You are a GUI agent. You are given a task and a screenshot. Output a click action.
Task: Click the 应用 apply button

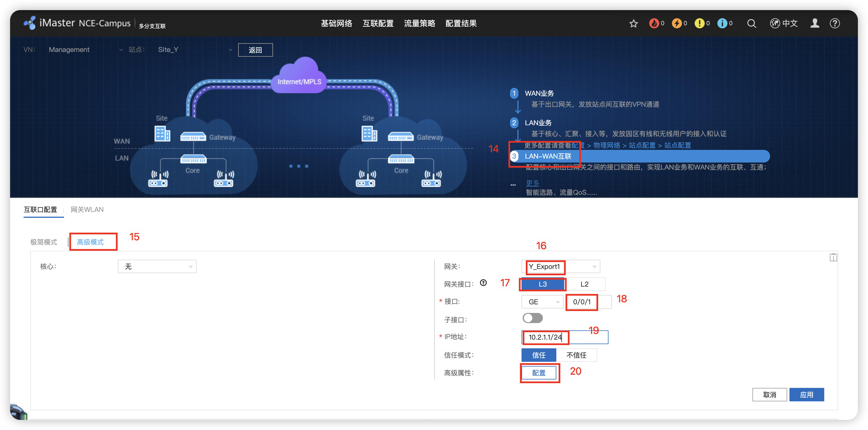click(806, 395)
